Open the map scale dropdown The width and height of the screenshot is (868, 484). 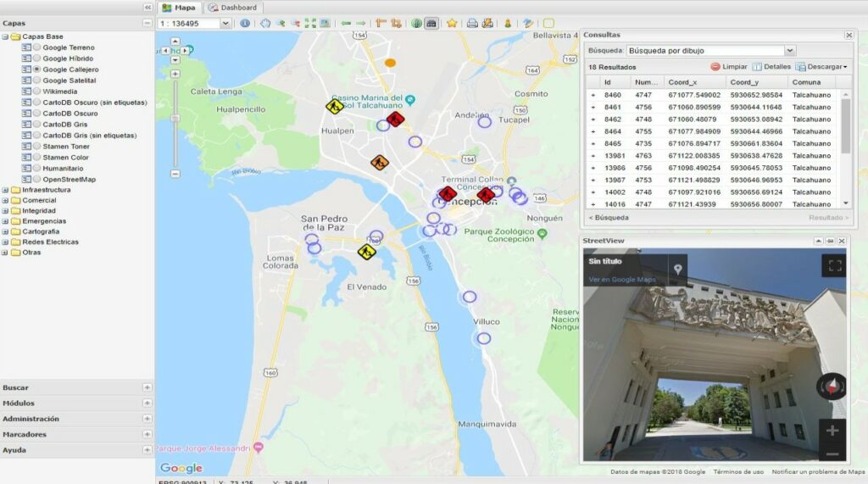[x=225, y=23]
